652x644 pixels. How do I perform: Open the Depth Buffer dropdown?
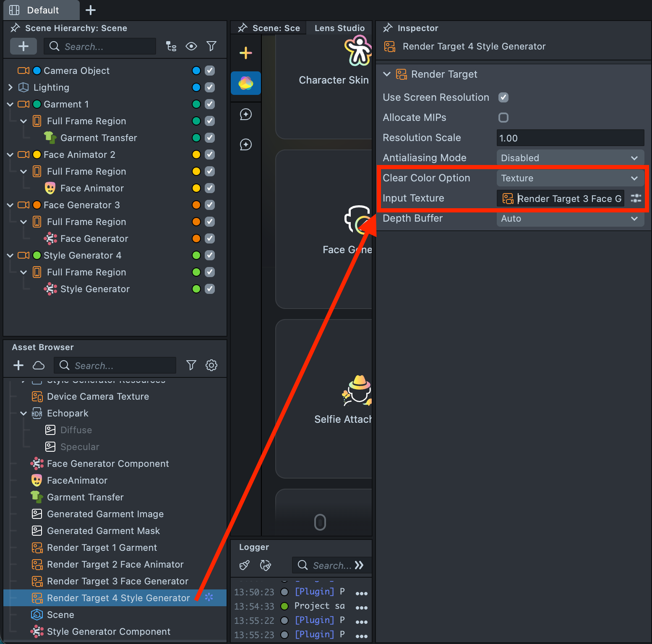570,218
